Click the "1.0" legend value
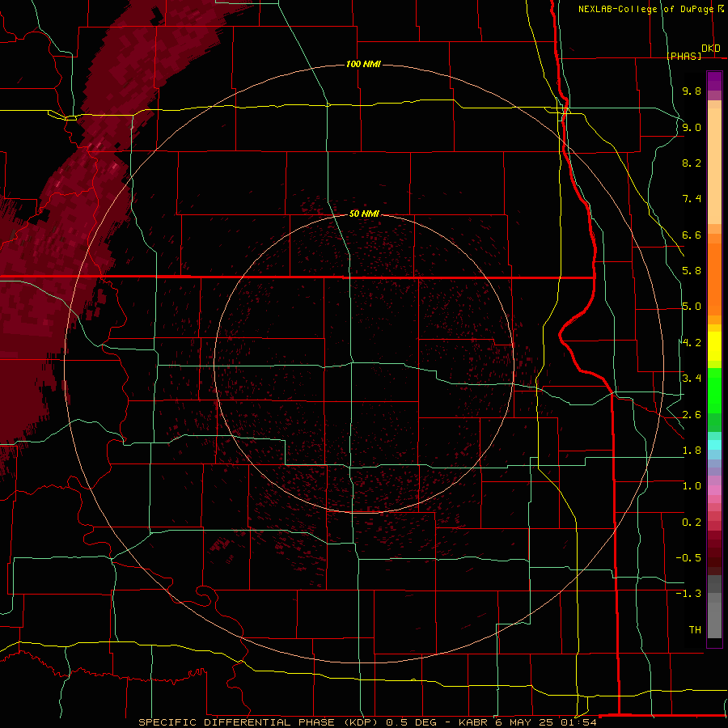 coord(692,486)
